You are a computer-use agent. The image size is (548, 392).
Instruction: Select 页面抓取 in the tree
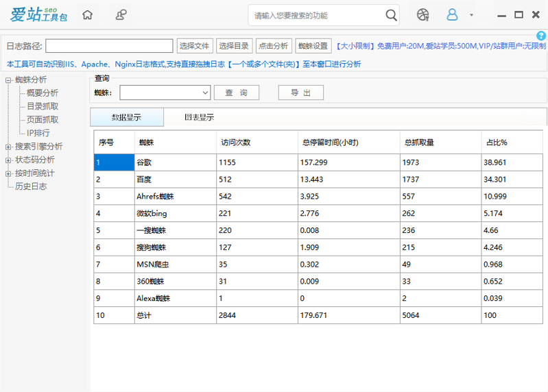click(43, 120)
